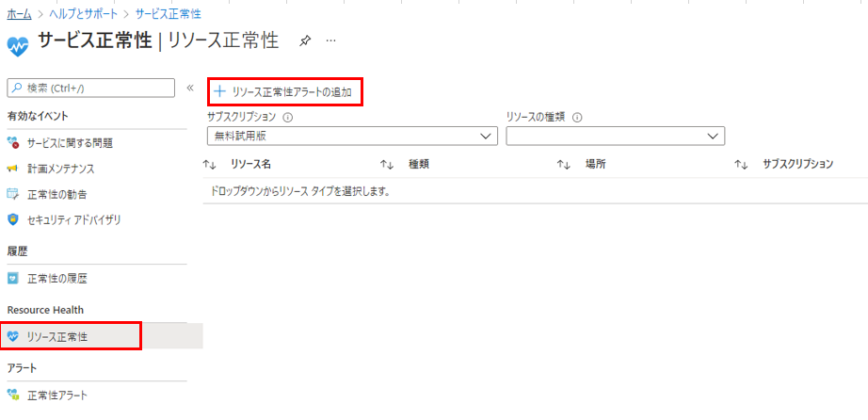Click the ドロップダウンからリソース タイプを選択します message
This screenshot has width=868, height=420.
click(x=301, y=192)
